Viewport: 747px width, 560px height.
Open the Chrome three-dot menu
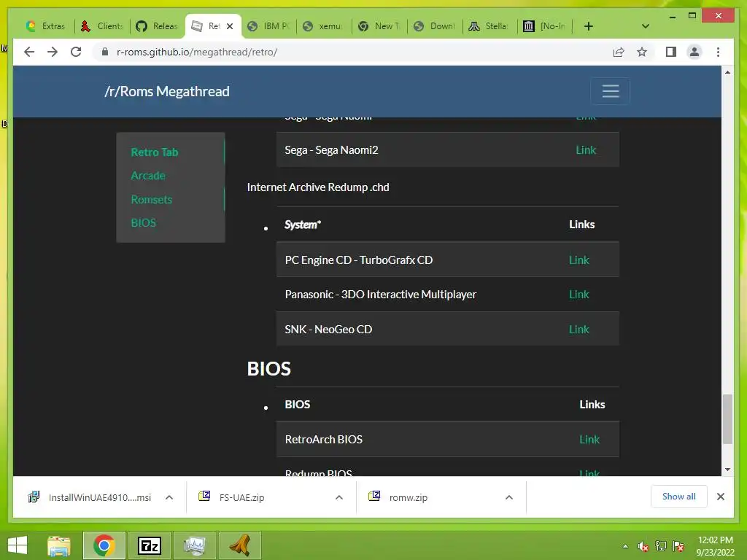point(718,52)
